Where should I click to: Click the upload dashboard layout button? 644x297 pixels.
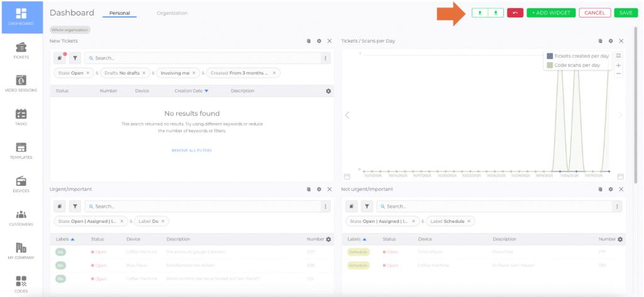(x=480, y=13)
